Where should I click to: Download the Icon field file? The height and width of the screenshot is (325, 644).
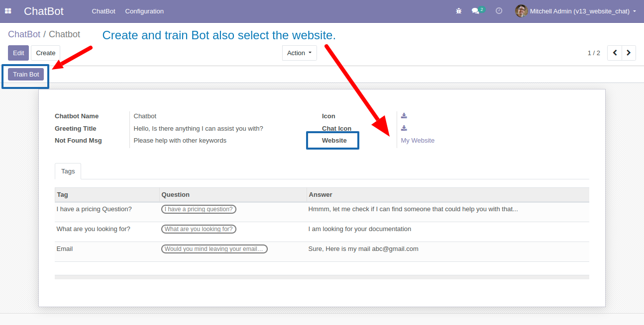[x=404, y=116]
